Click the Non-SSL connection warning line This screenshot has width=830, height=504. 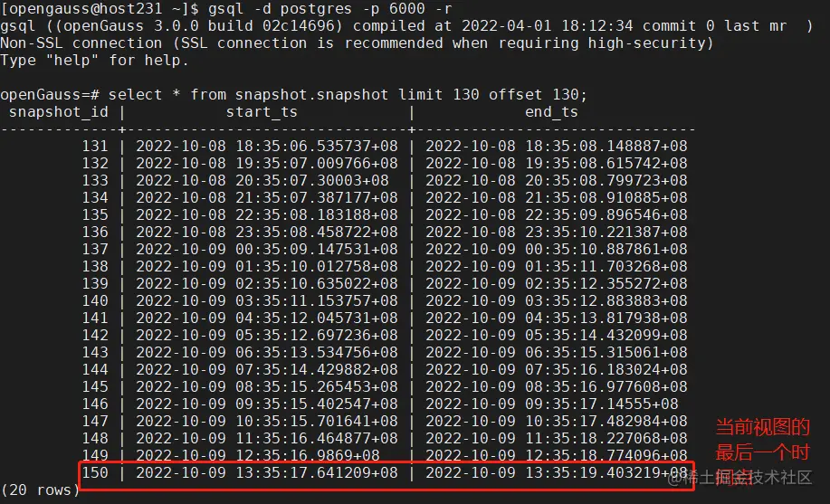click(x=357, y=43)
